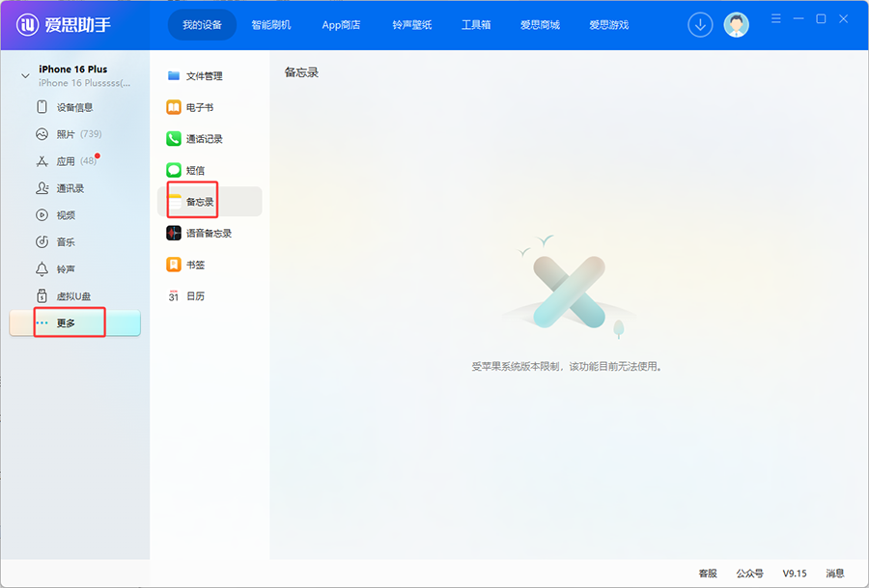Open the 虚拟U盘 USB icon
The height and width of the screenshot is (588, 869).
(42, 296)
